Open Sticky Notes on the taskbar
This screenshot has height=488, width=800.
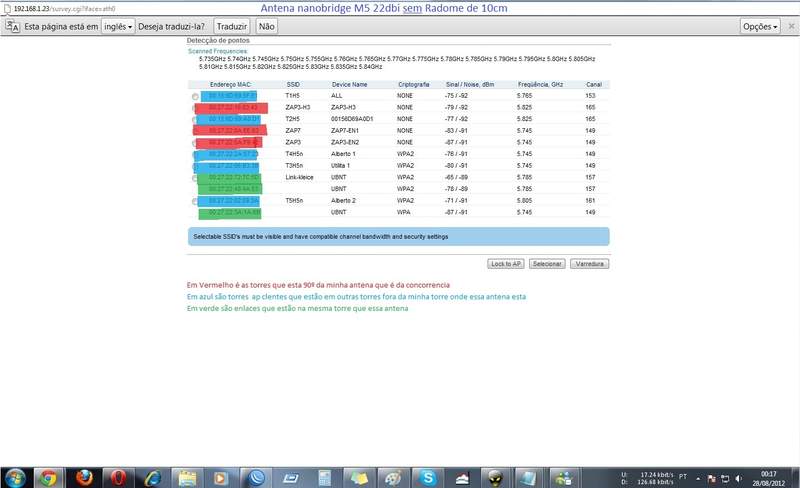tap(359, 478)
